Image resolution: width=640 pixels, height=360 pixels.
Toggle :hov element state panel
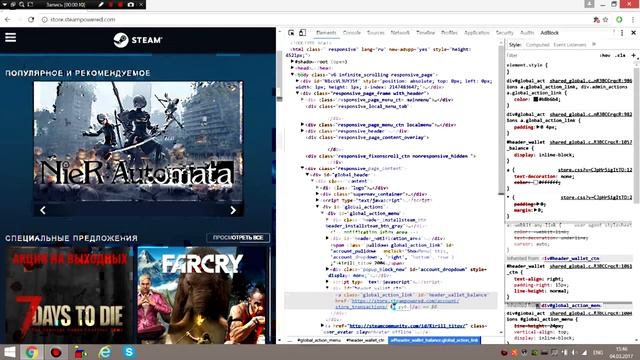click(x=605, y=55)
